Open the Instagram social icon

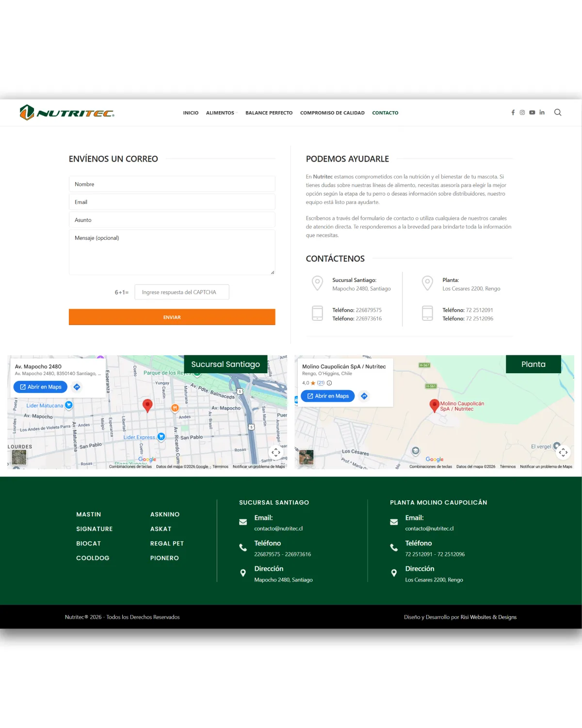click(x=522, y=113)
